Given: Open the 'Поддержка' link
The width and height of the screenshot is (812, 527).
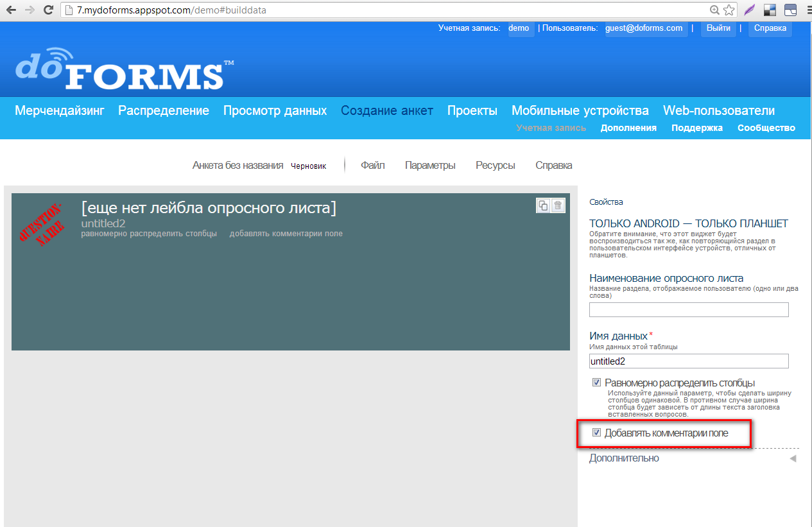Looking at the screenshot, I should [696, 128].
